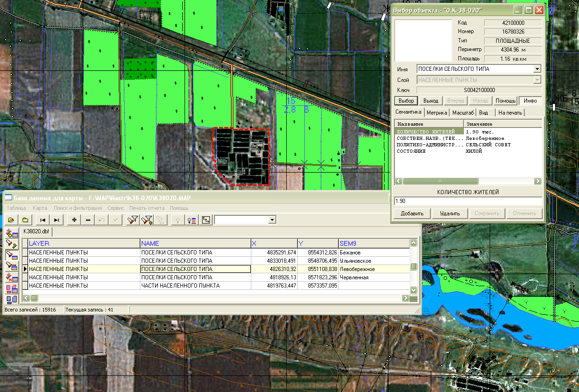Click the sidebar table icon with red X

12,277
